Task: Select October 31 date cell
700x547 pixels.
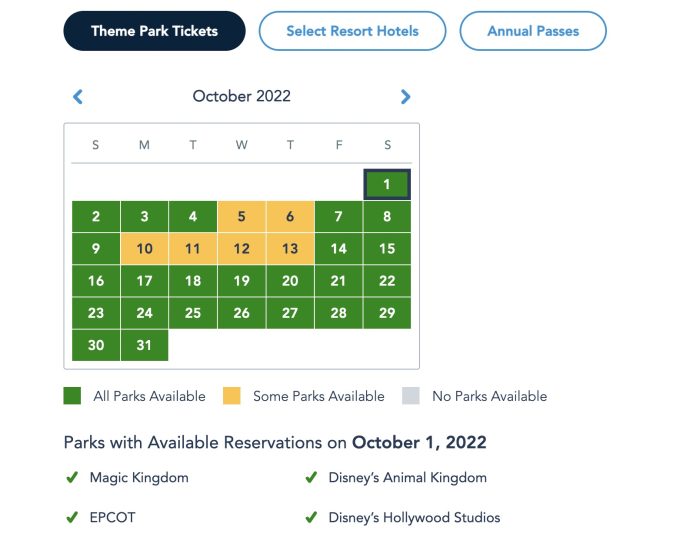Action: point(144,345)
